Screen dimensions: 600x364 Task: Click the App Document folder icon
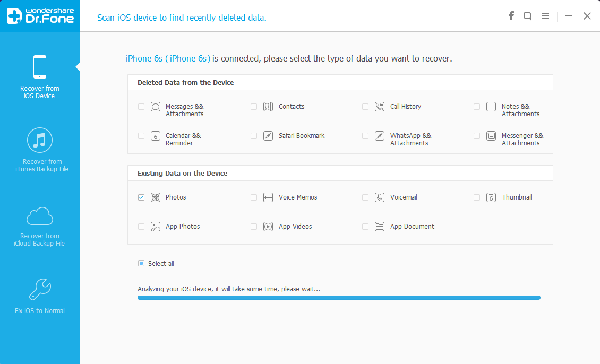pyautogui.click(x=380, y=227)
